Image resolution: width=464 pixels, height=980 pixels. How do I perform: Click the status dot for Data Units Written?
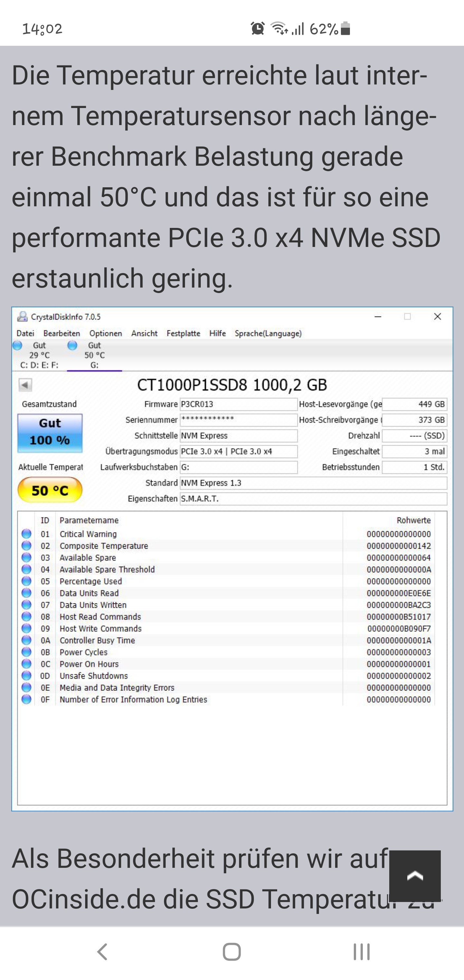pos(26,604)
